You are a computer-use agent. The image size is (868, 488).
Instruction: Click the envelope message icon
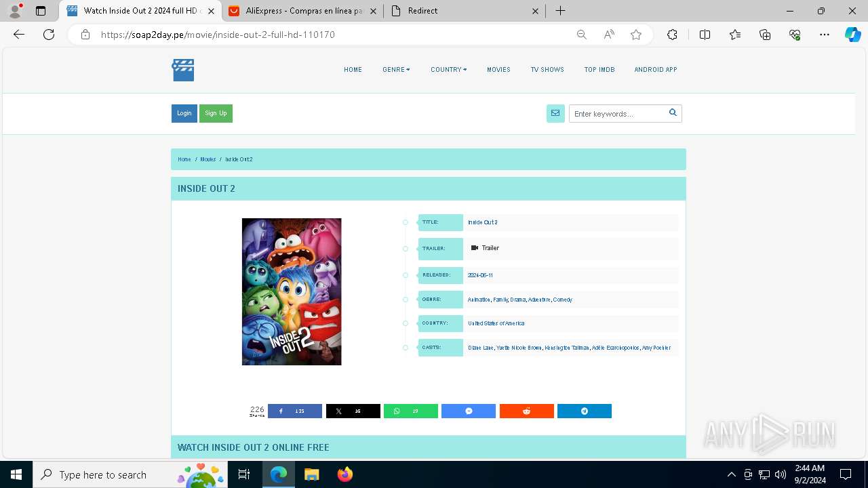pos(555,114)
